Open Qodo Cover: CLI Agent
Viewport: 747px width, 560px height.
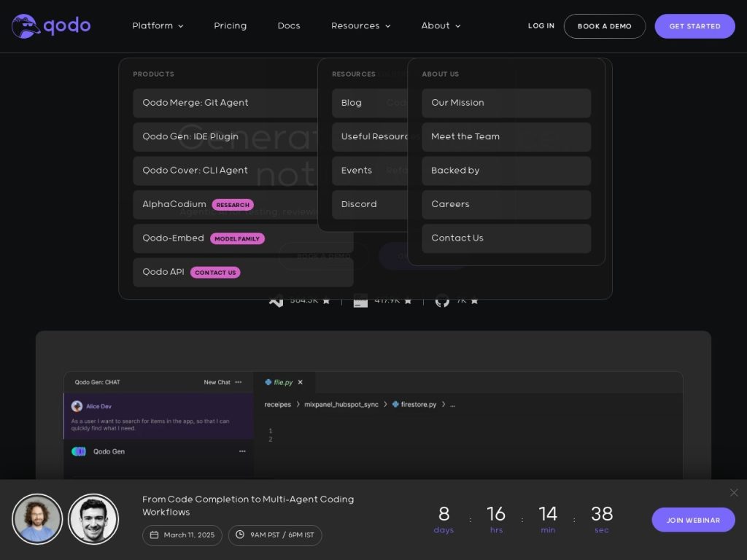225,171
